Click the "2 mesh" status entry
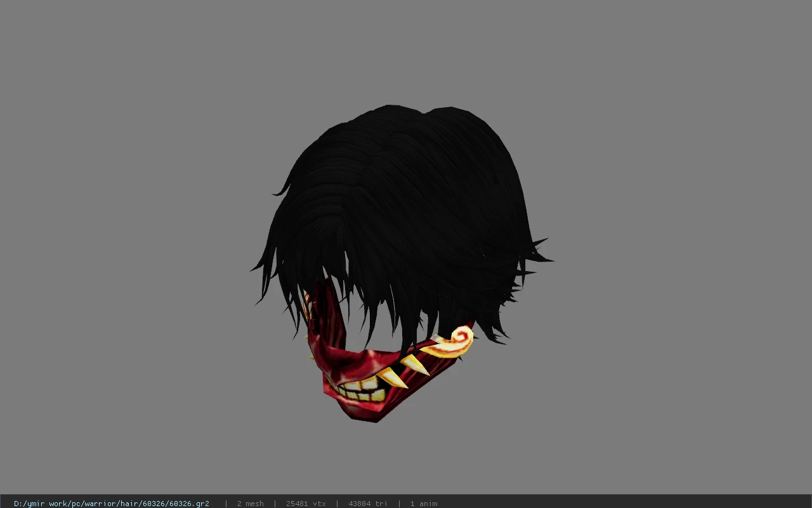Viewport: 812px width, 508px height. click(250, 504)
